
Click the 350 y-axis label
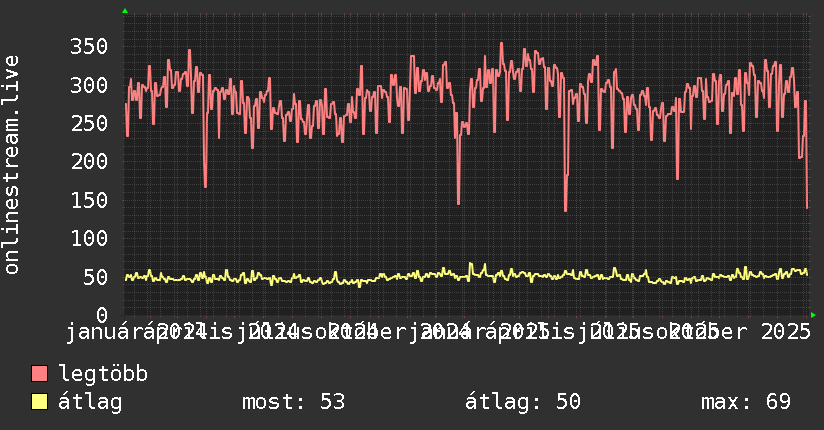89,47
